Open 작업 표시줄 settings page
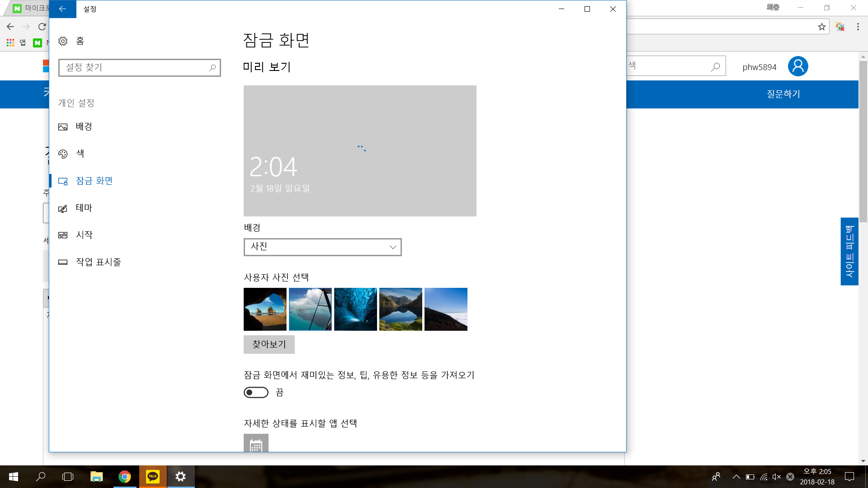The height and width of the screenshot is (488, 868). (x=98, y=262)
